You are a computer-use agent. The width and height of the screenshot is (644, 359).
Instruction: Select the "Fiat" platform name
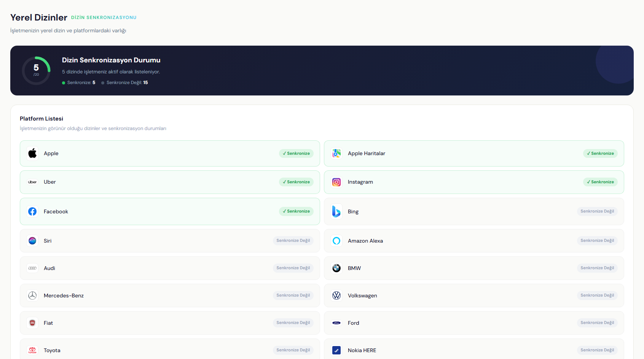click(x=48, y=323)
